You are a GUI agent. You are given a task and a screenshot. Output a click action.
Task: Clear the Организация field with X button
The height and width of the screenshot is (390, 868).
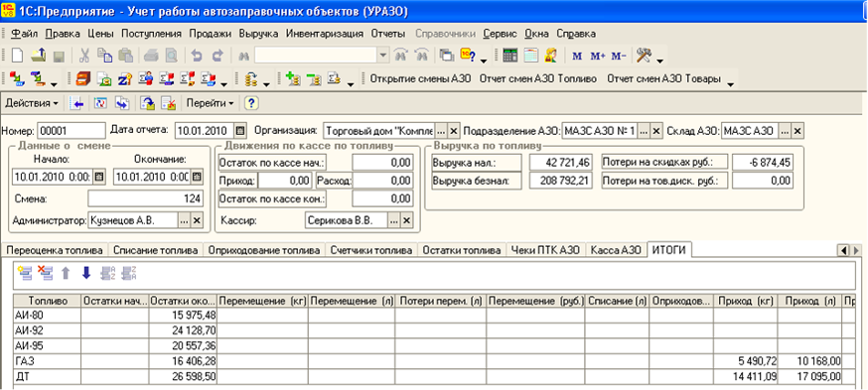click(x=454, y=131)
